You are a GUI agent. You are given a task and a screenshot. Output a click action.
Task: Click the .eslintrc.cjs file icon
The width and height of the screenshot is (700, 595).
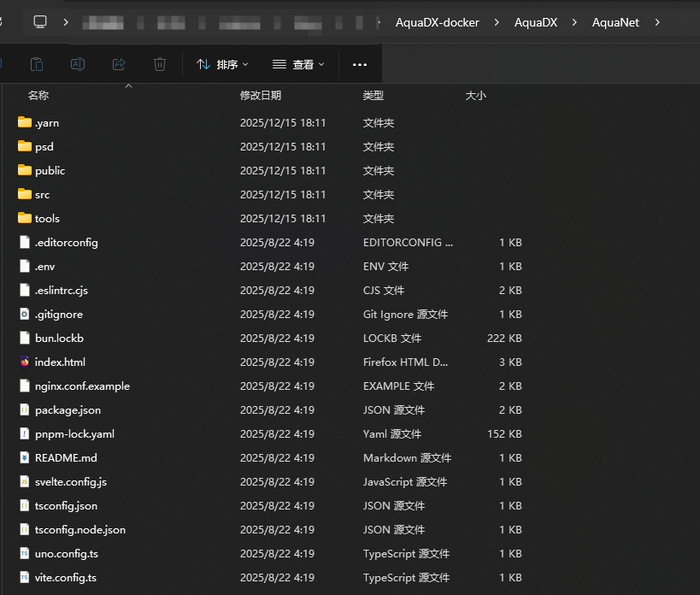(25, 290)
